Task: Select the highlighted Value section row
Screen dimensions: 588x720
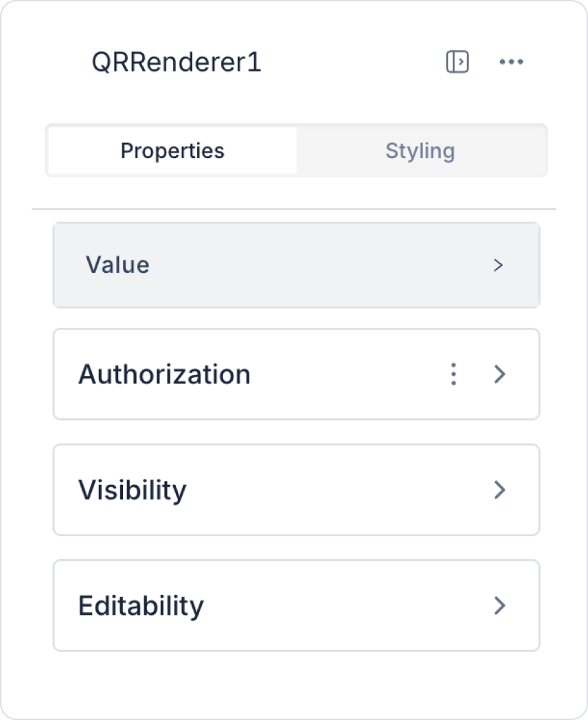Action: [x=295, y=265]
